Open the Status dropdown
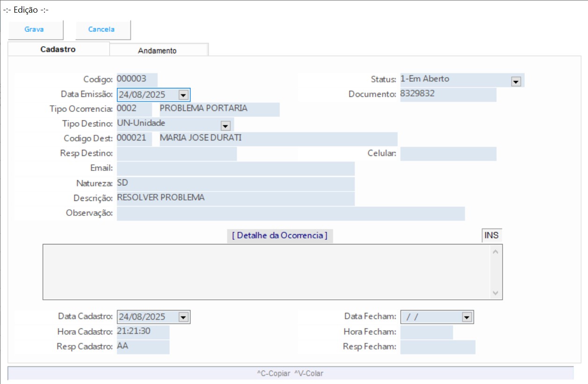 coord(516,81)
